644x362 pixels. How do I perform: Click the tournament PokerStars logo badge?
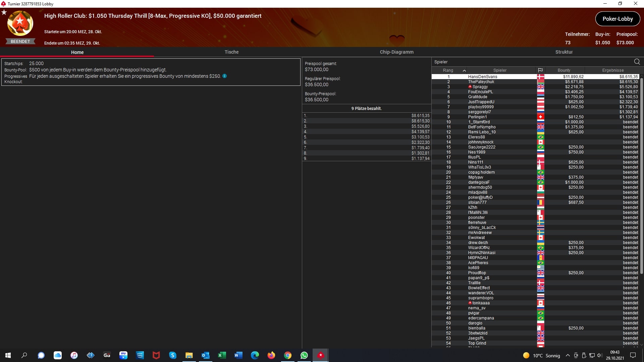tap(20, 23)
